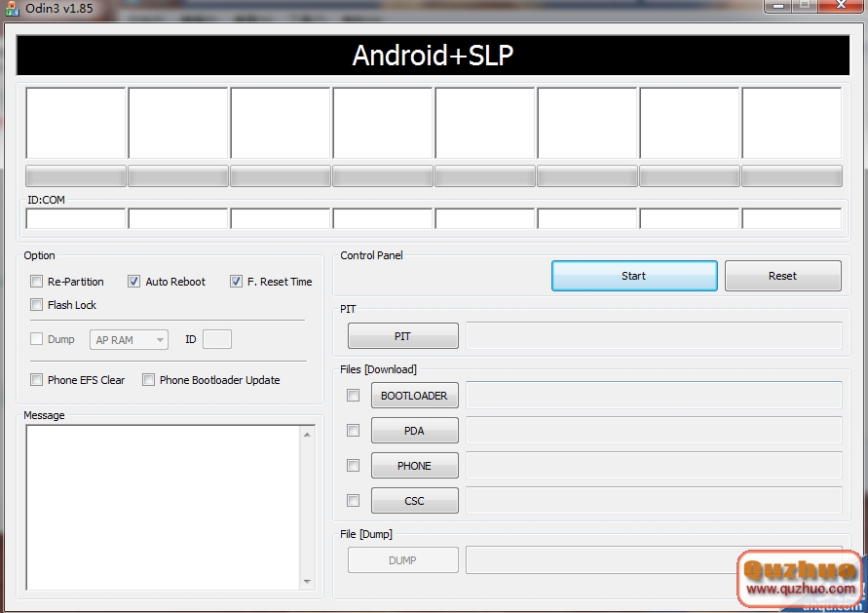Click the PHONE file button
Viewport: 868px width, 613px height.
coord(415,465)
